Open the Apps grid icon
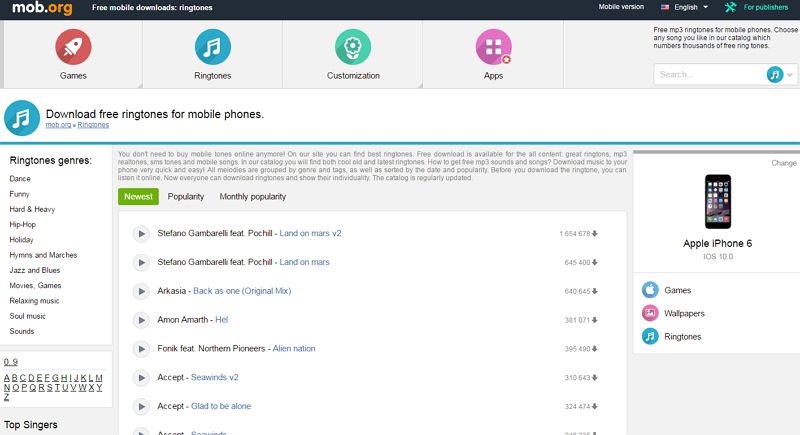 (493, 47)
